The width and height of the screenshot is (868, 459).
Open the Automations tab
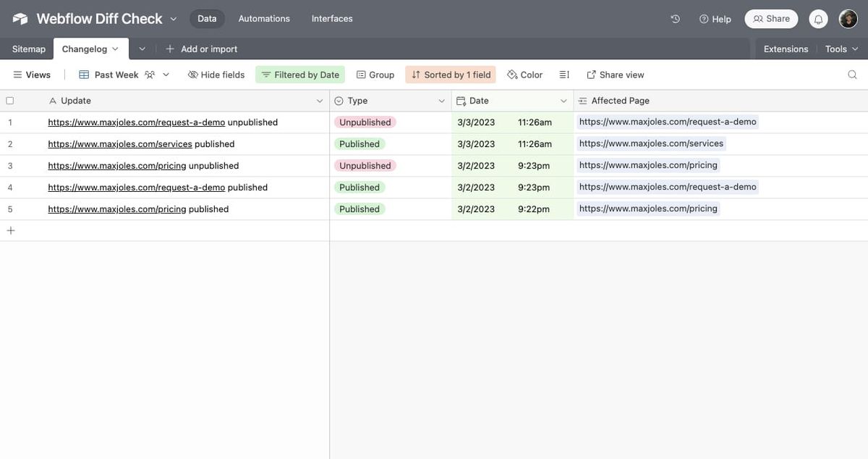pos(264,19)
